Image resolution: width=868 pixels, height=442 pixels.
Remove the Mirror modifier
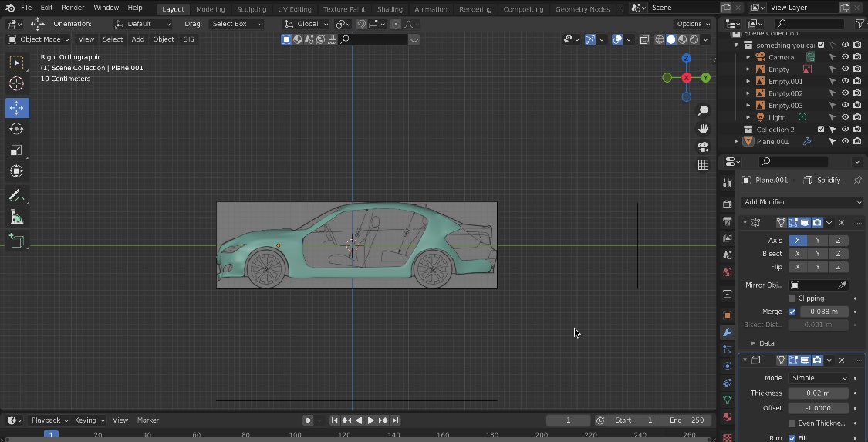coord(842,222)
